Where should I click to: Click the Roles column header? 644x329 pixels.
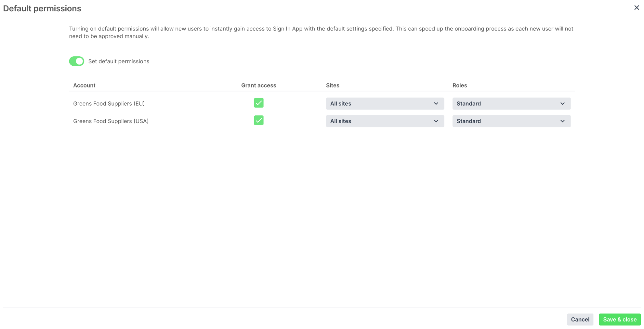point(459,85)
